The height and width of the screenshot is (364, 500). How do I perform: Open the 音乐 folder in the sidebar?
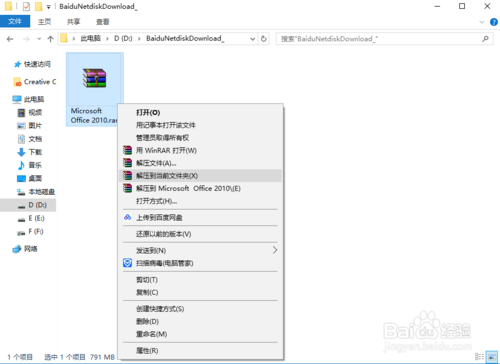click(30, 165)
